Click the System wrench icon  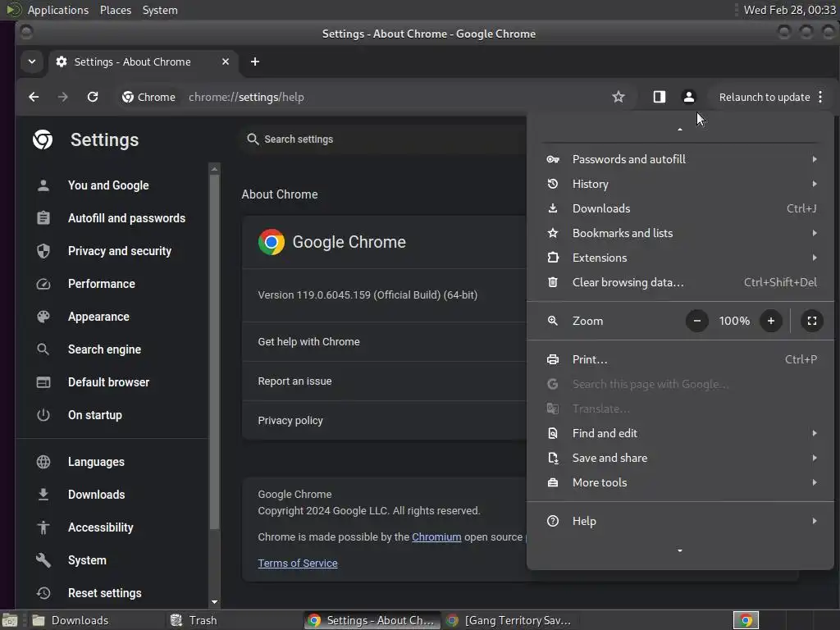tap(43, 560)
